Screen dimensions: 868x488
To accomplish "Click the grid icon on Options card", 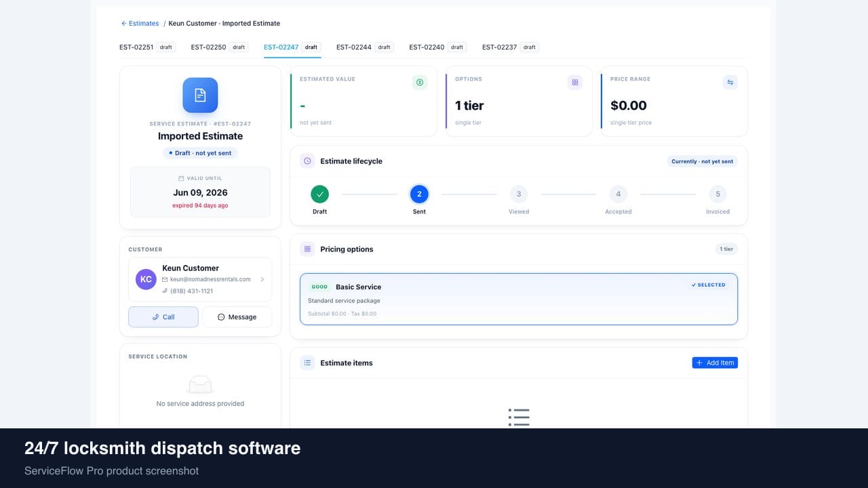I will click(575, 83).
